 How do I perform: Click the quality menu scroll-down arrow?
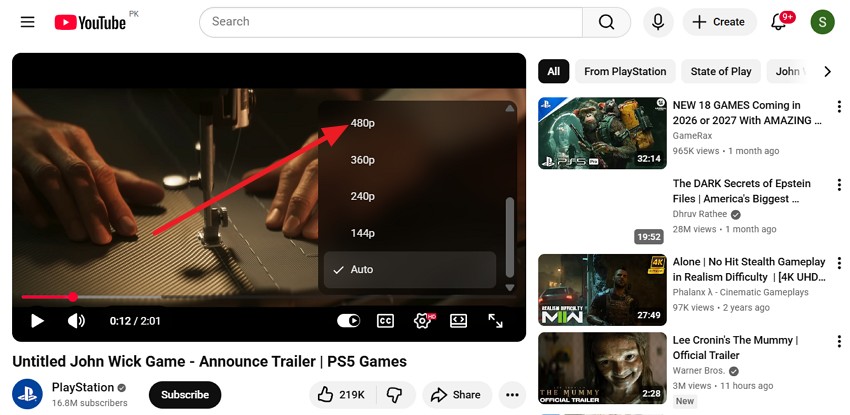coord(509,288)
